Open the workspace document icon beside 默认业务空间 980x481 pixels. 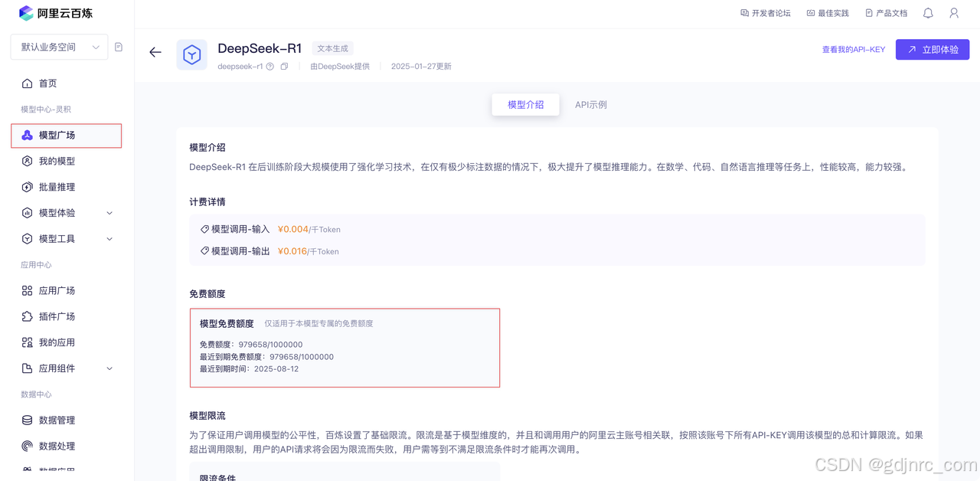pyautogui.click(x=119, y=47)
